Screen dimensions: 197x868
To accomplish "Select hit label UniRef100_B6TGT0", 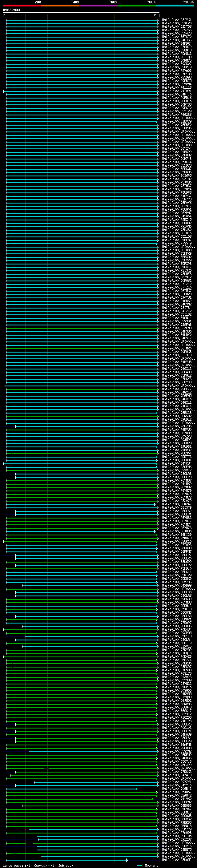I will tap(176, 37).
